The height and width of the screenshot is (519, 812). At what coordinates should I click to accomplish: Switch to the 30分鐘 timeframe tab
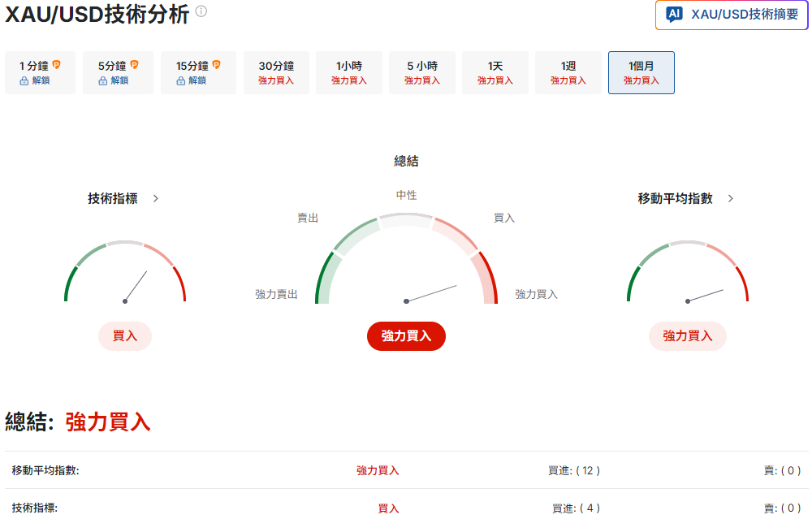[x=276, y=73]
